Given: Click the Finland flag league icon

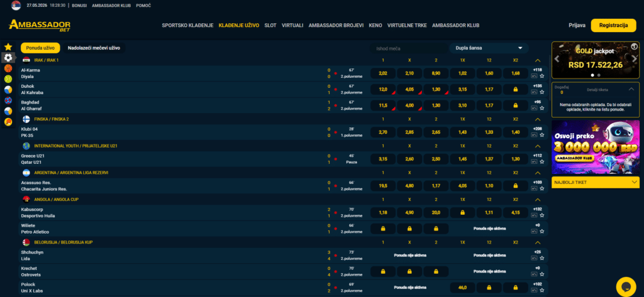Looking at the screenshot, I should point(26,119).
